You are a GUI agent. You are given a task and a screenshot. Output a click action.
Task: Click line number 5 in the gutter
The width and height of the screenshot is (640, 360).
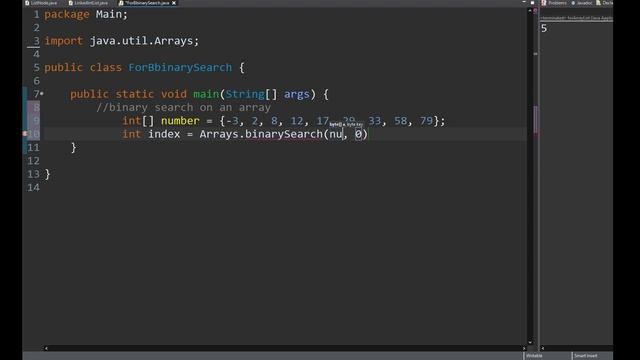coord(36,67)
